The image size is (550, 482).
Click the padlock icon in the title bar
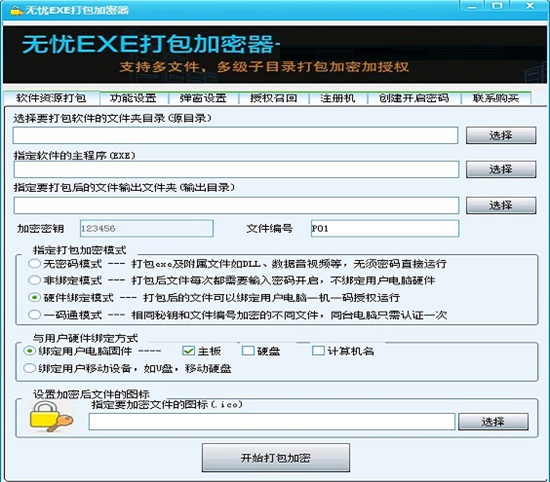point(16,11)
